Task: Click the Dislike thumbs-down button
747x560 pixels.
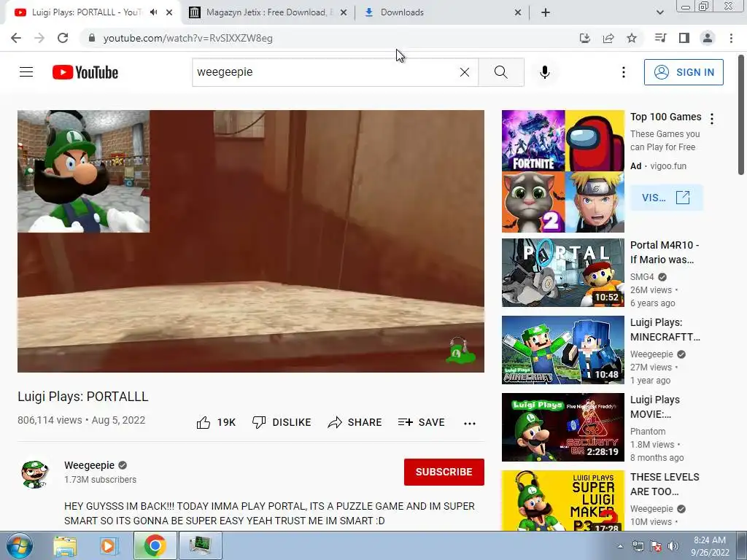Action: point(282,422)
